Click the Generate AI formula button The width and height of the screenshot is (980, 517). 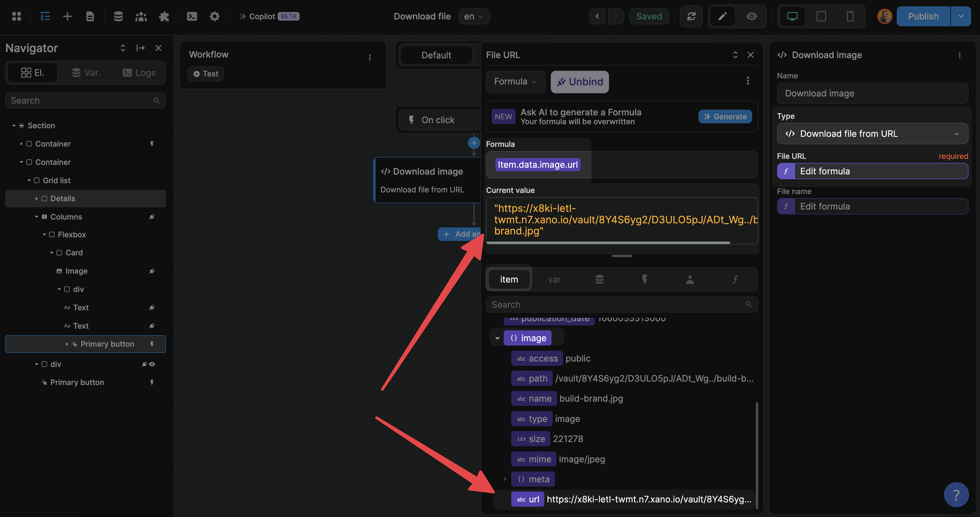tap(725, 117)
